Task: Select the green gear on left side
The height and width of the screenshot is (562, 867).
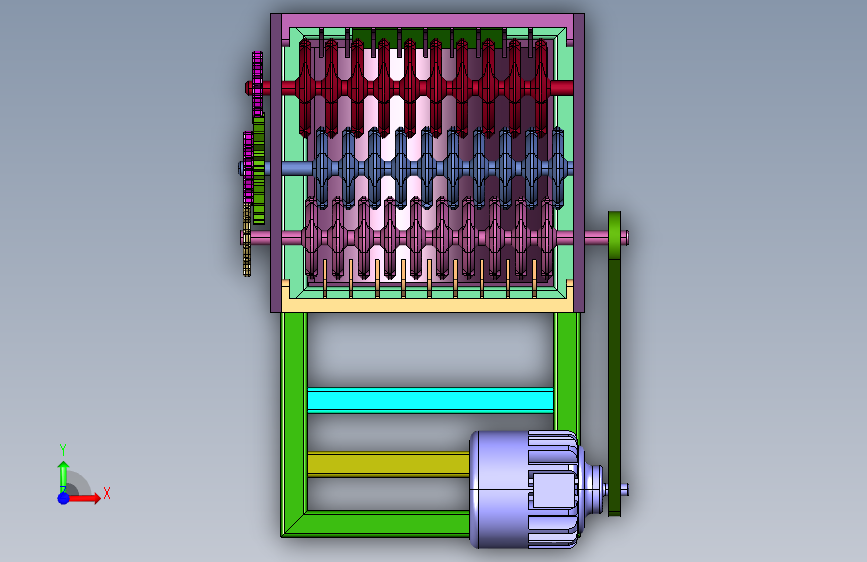Action: click(259, 169)
